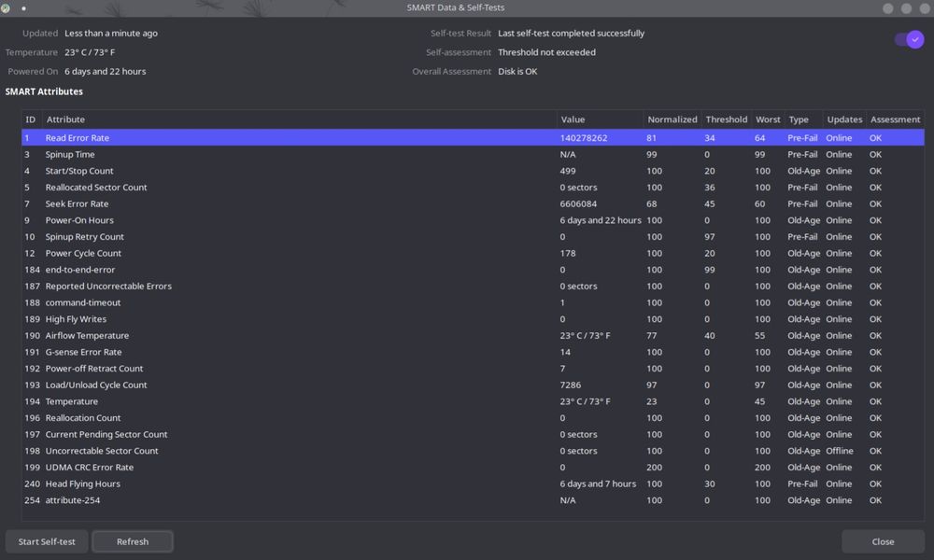Click the Updates column header
Image resolution: width=934 pixels, height=560 pixels.
point(844,119)
